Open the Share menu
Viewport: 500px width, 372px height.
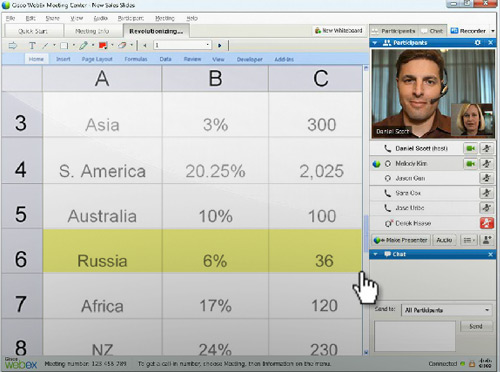click(53, 18)
